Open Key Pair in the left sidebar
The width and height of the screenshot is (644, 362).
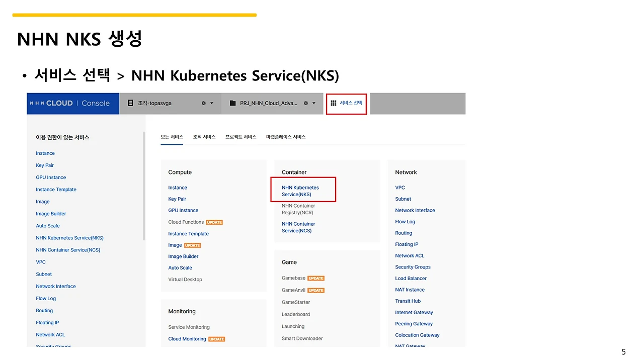tap(45, 165)
